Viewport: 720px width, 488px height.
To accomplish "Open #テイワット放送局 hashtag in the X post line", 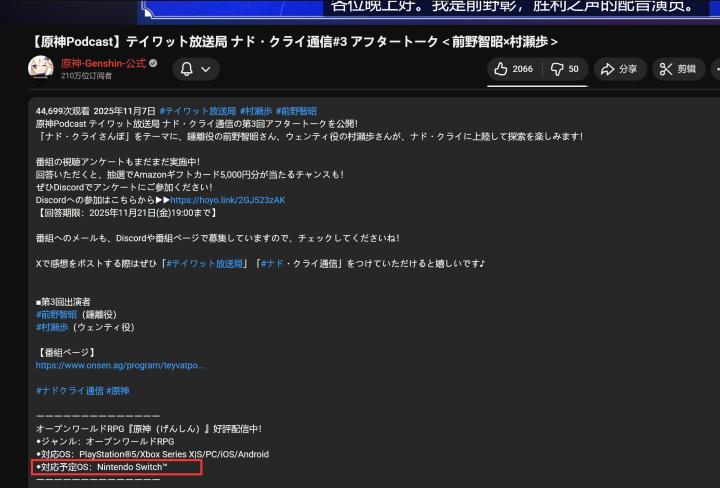I will [x=204, y=264].
